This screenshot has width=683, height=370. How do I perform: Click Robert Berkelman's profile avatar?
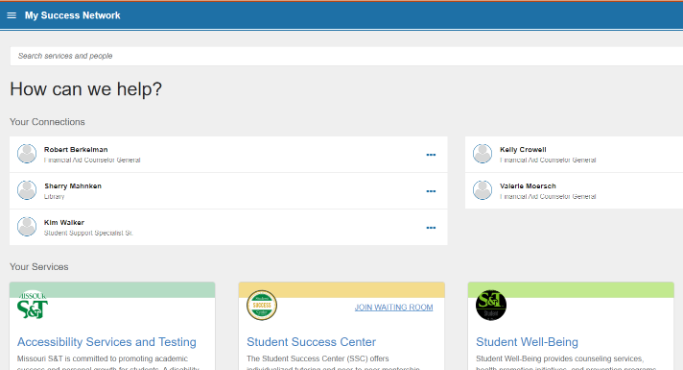point(27,154)
